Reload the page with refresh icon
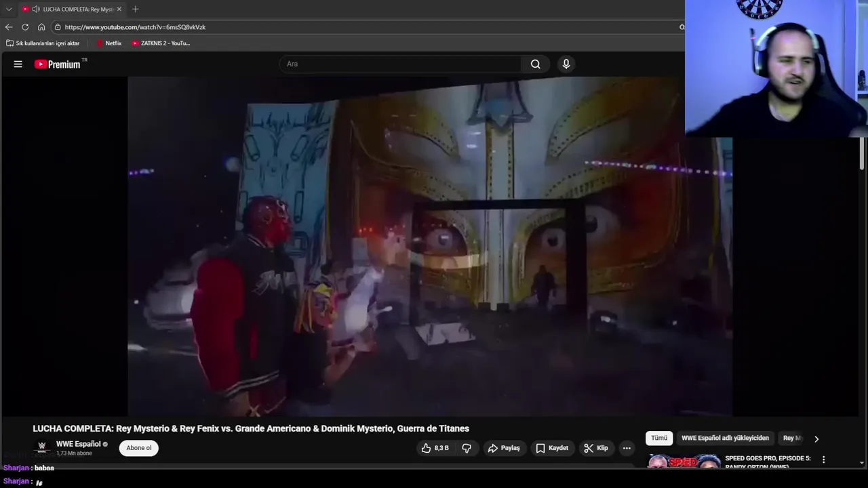This screenshot has width=868, height=488. (25, 27)
